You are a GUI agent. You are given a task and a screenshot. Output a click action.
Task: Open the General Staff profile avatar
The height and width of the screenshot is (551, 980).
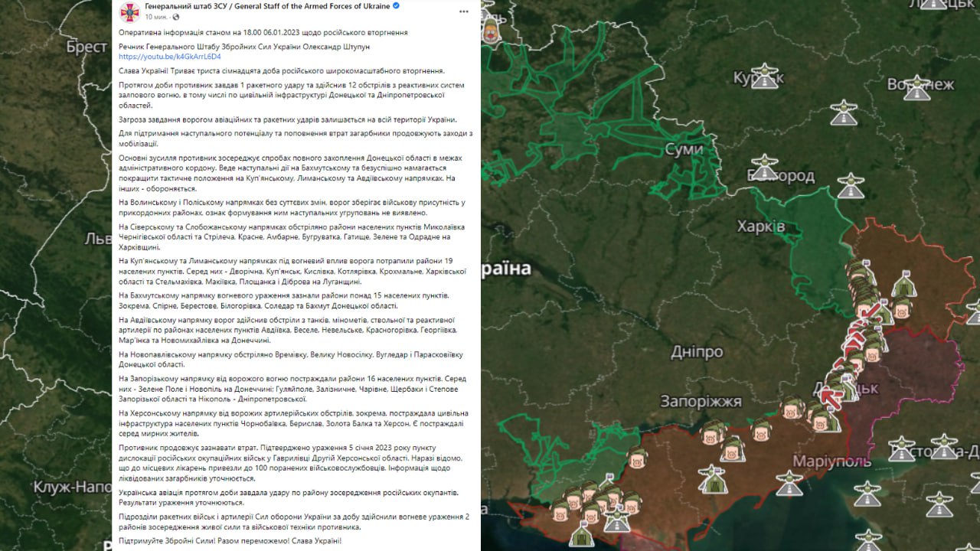(130, 11)
